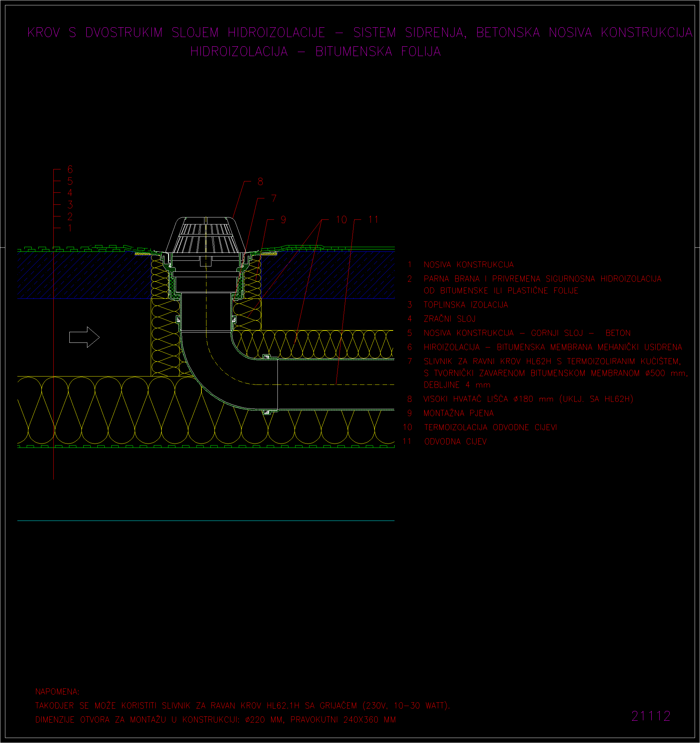Click the leaf catcher dome of the roof drain
The width and height of the screenshot is (700, 743).
coord(205,235)
